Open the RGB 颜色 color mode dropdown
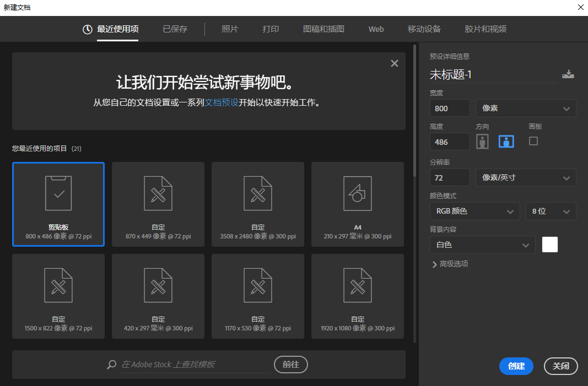 click(474, 211)
